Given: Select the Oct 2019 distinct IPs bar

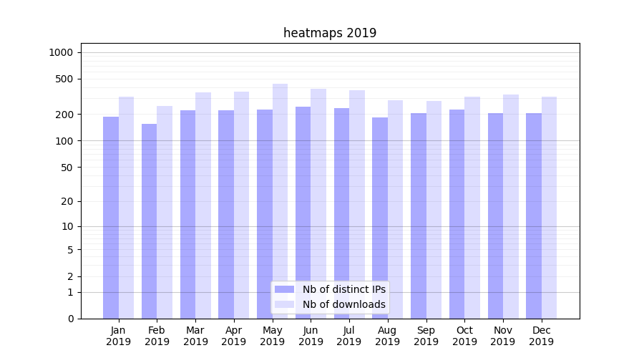Looking at the screenshot, I should coord(457,214).
